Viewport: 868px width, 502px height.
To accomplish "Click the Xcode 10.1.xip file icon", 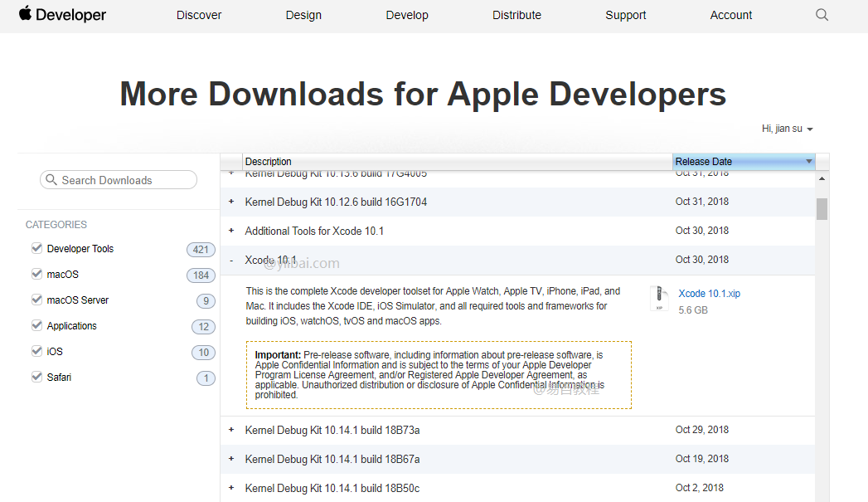I will [659, 298].
